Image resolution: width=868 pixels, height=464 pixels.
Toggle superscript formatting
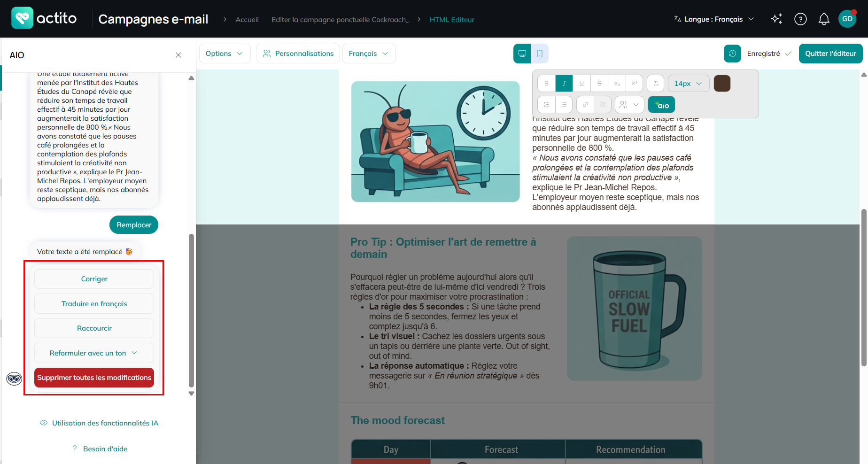[635, 84]
